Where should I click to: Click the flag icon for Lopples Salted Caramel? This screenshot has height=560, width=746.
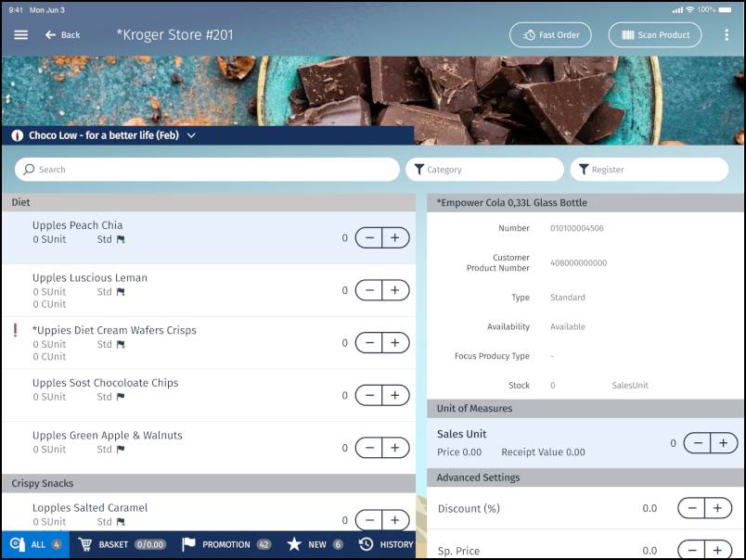(121, 521)
